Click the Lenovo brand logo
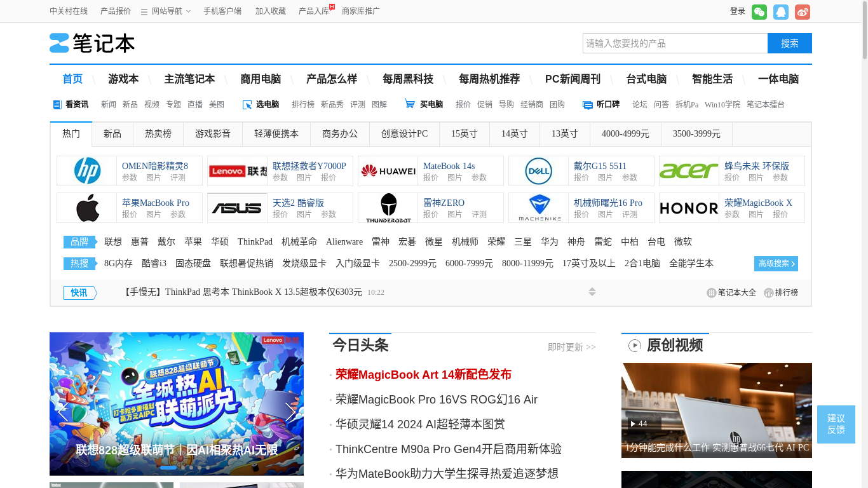The height and width of the screenshot is (488, 868). click(x=238, y=171)
